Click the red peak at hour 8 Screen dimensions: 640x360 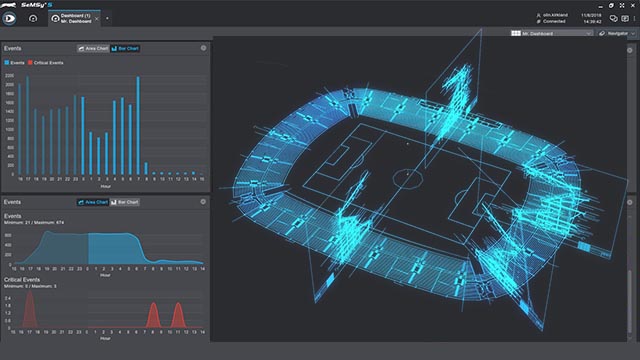point(153,315)
